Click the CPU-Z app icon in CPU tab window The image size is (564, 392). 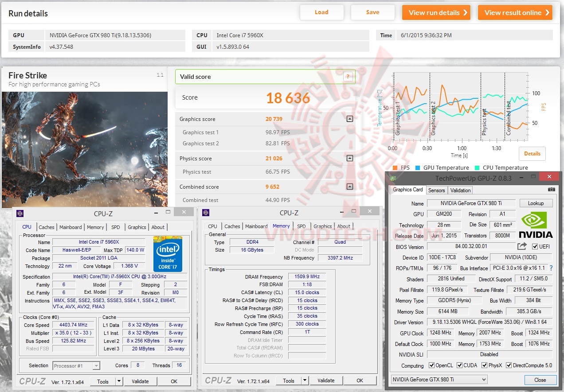[20, 213]
